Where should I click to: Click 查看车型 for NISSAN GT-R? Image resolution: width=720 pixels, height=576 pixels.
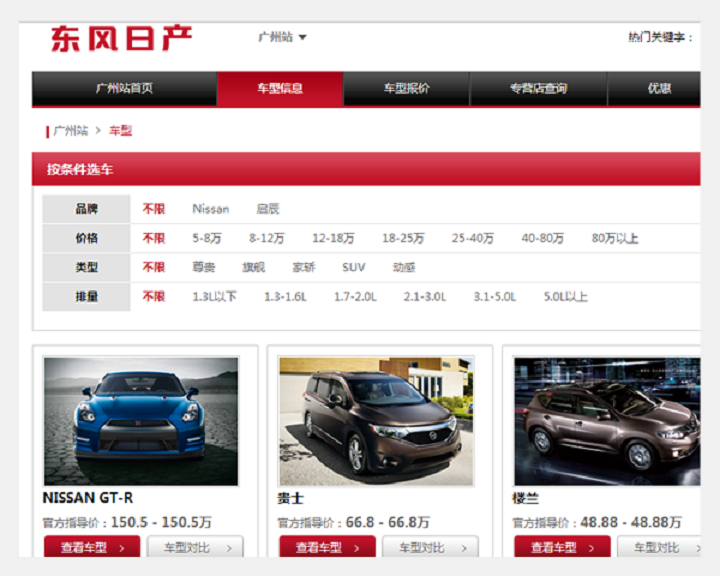(92, 547)
